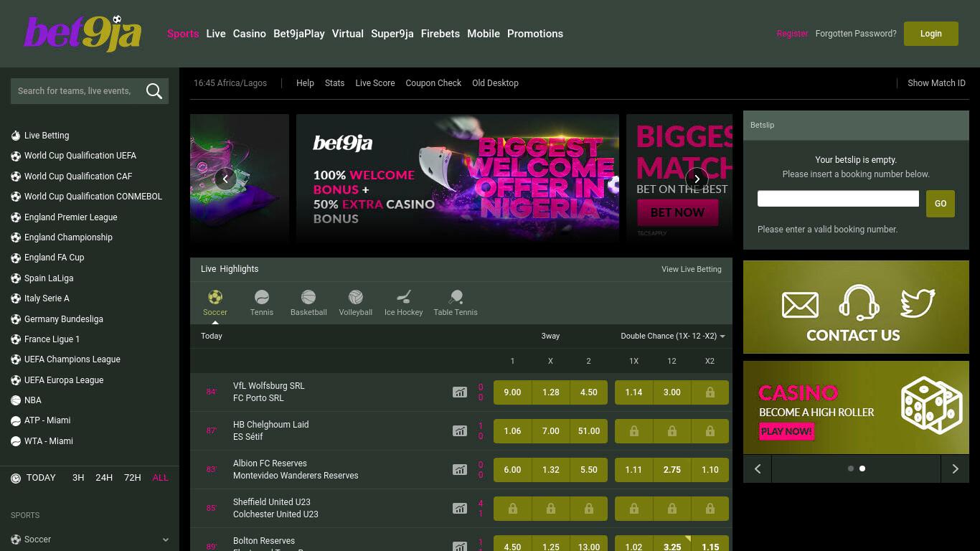Pick 2.75 double chance for Albion FC Reserves
Viewport: 980px width, 551px height.
672,470
